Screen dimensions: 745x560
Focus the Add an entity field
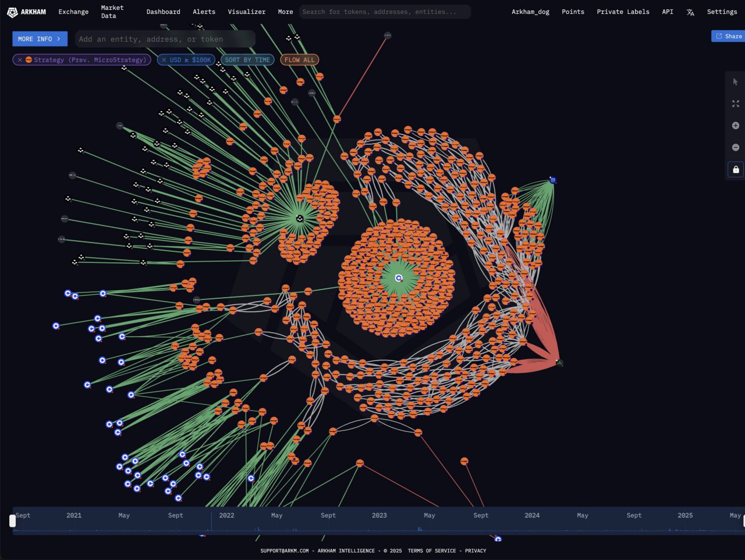165,39
